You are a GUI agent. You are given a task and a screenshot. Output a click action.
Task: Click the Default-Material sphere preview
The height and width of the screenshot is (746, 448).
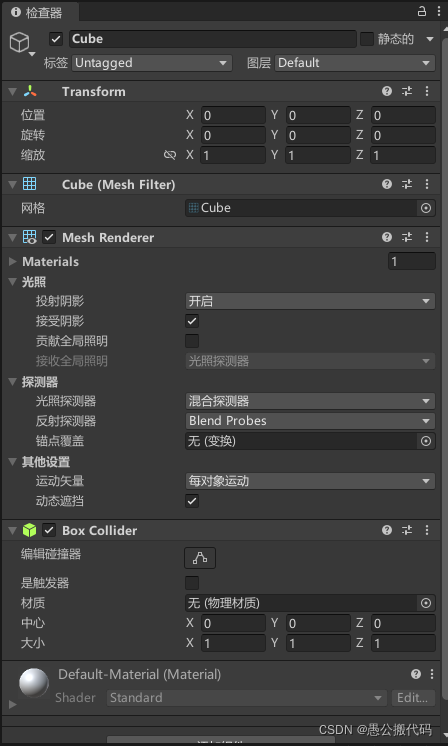click(34, 683)
